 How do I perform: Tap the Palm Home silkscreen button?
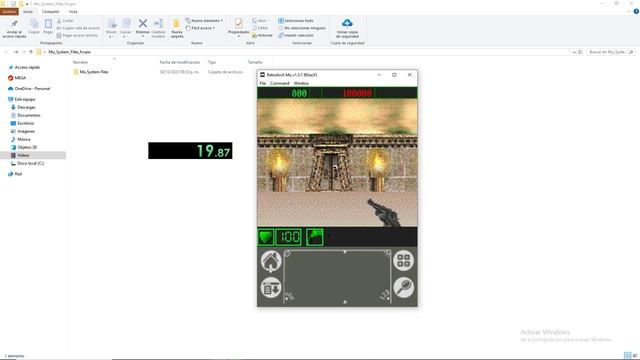click(271, 261)
